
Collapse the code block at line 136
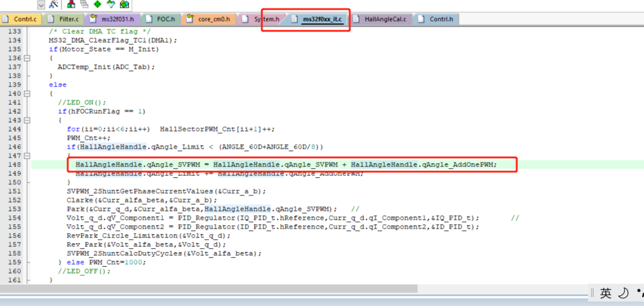[x=27, y=58]
